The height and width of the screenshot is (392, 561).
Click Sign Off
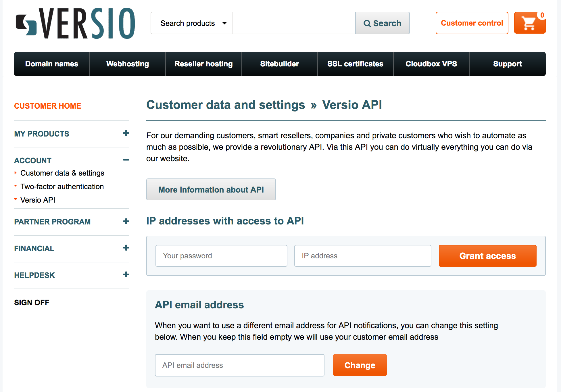pos(32,303)
